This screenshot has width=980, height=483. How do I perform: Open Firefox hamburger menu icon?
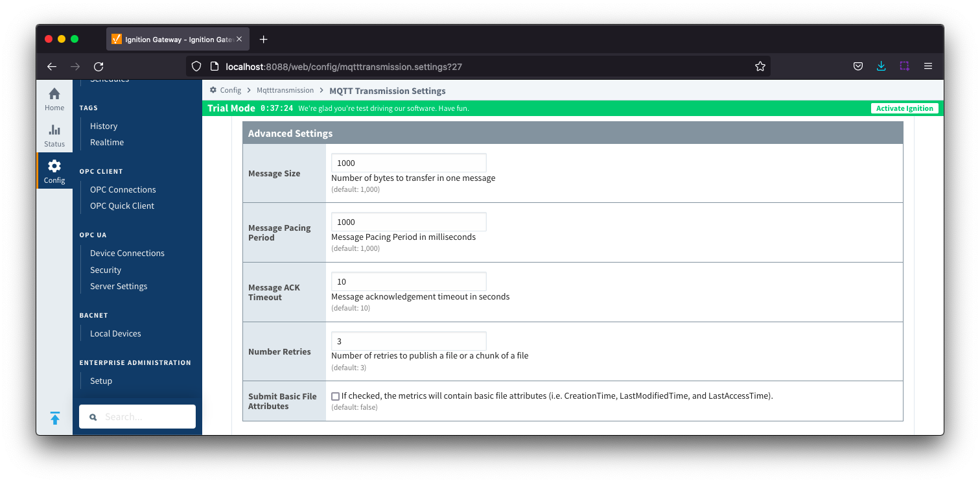coord(928,66)
